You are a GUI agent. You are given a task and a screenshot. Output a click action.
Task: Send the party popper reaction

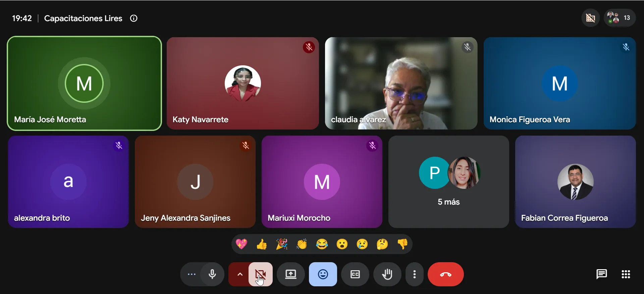tap(282, 244)
